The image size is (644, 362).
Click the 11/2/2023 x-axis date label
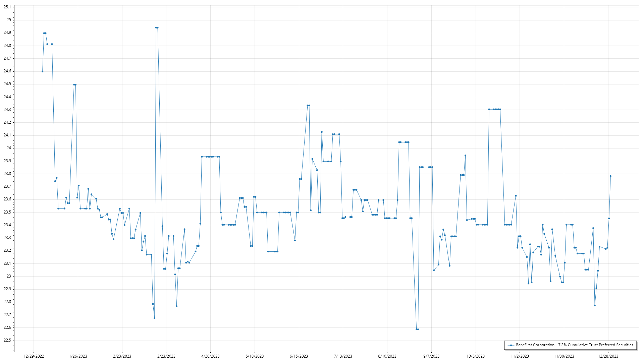point(520,356)
